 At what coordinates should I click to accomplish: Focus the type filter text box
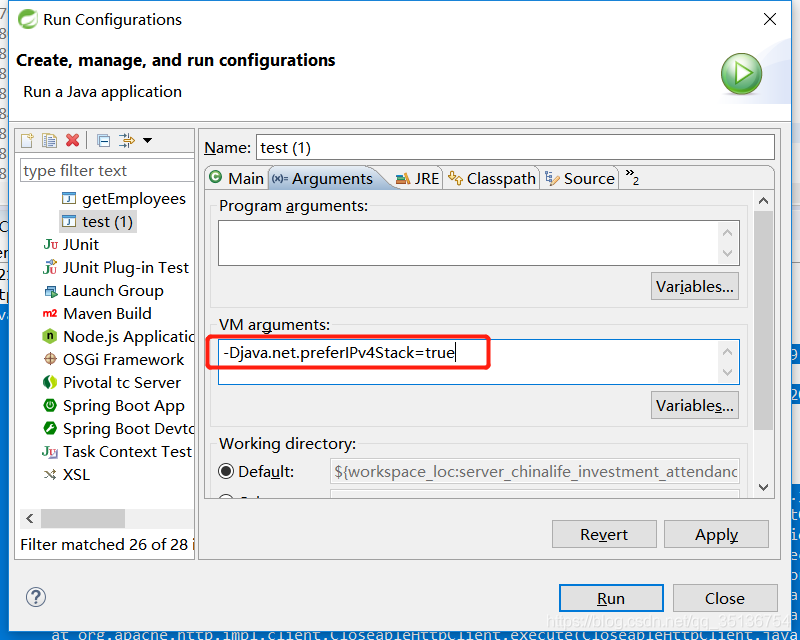[107, 170]
